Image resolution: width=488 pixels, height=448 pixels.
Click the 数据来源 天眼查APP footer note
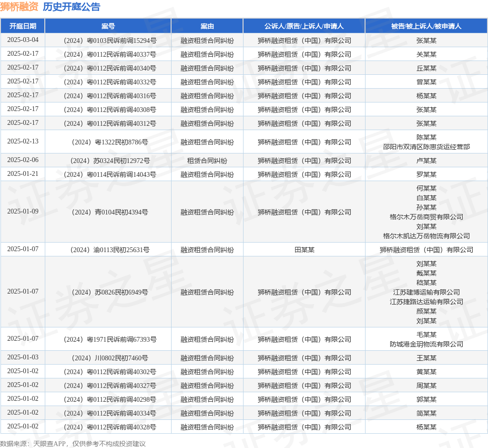[73, 444]
